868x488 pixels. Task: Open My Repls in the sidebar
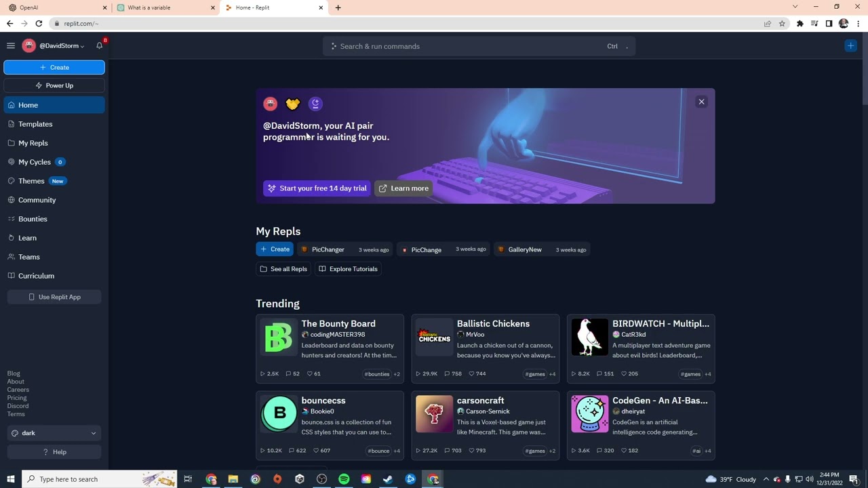tap(54, 143)
